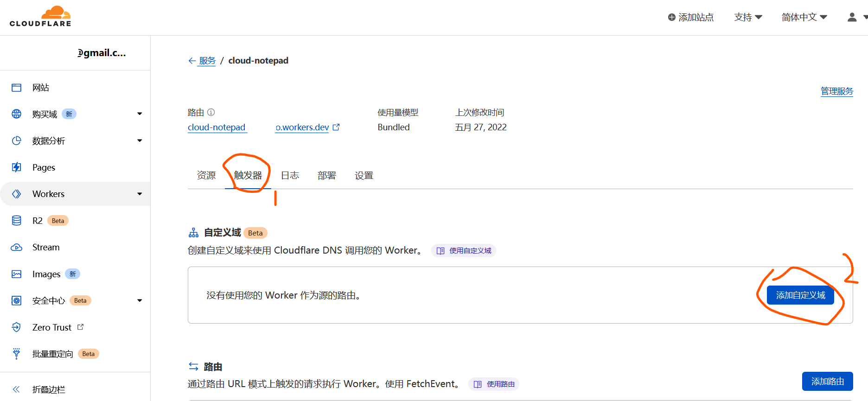Switch to the 部署 tab
Screen dimensions: 868x401
point(327,175)
